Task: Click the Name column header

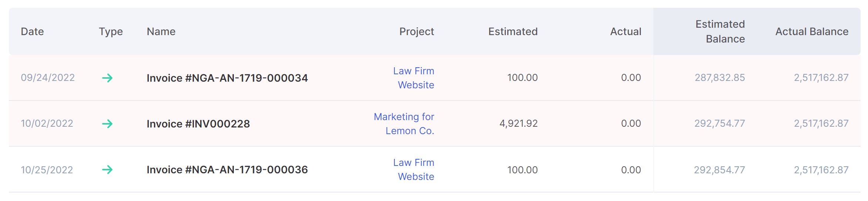Action: 161,31
